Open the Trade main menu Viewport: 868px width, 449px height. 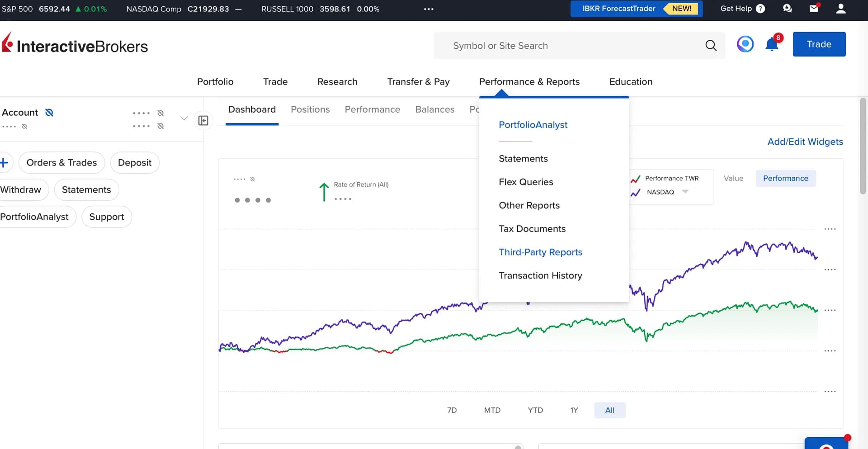[275, 82]
